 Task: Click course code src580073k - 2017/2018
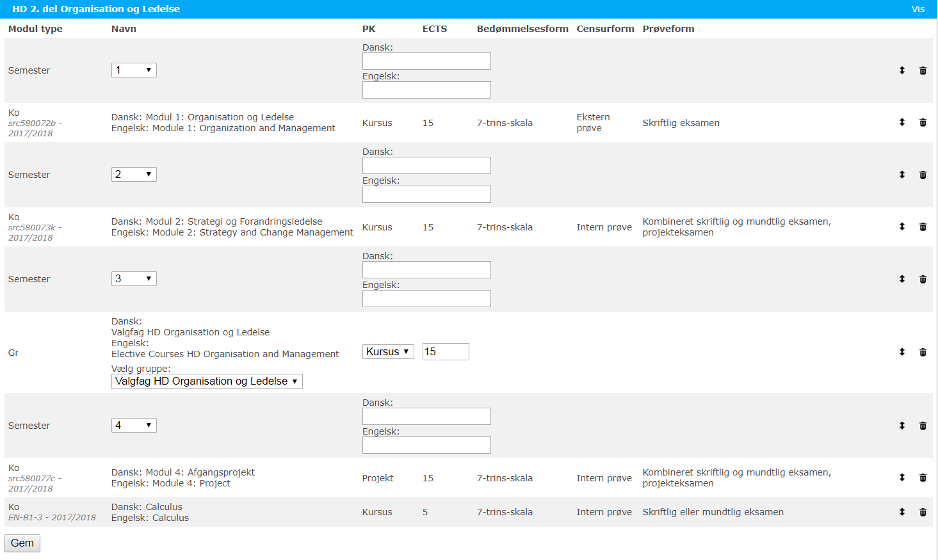tap(35, 232)
